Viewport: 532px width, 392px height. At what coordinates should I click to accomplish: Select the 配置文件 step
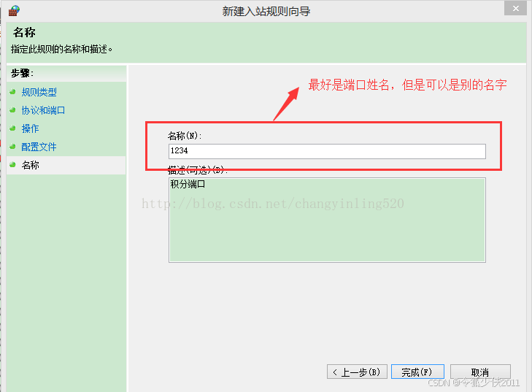click(x=39, y=147)
